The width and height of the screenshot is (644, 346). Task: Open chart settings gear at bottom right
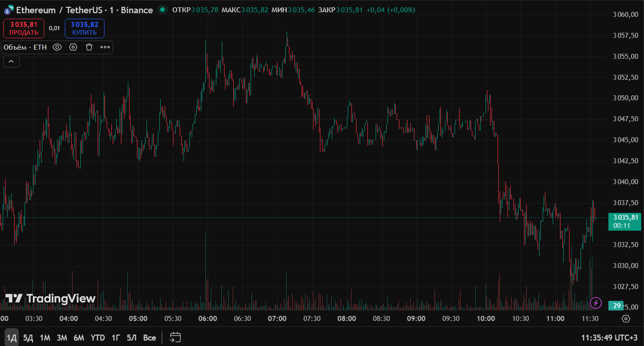click(x=626, y=319)
